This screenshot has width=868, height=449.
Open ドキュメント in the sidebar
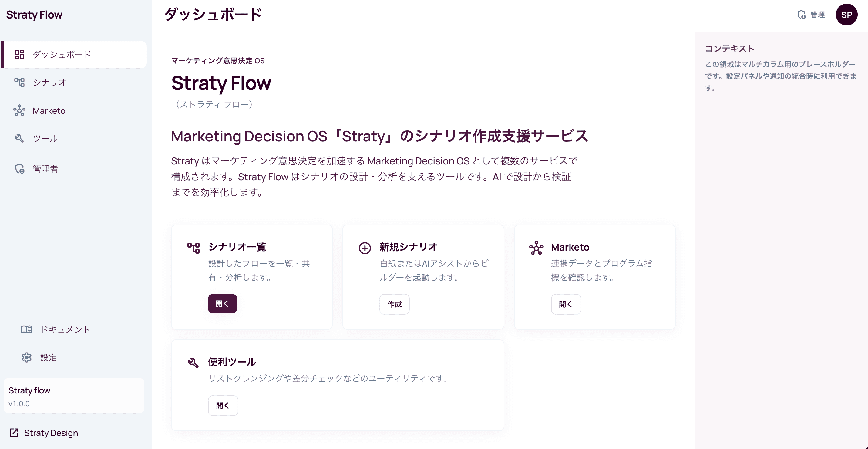(74, 329)
